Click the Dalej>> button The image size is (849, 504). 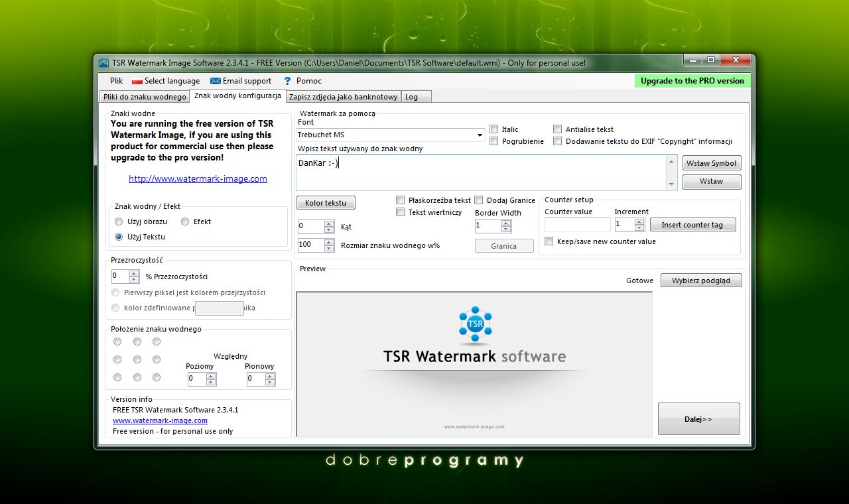(698, 419)
